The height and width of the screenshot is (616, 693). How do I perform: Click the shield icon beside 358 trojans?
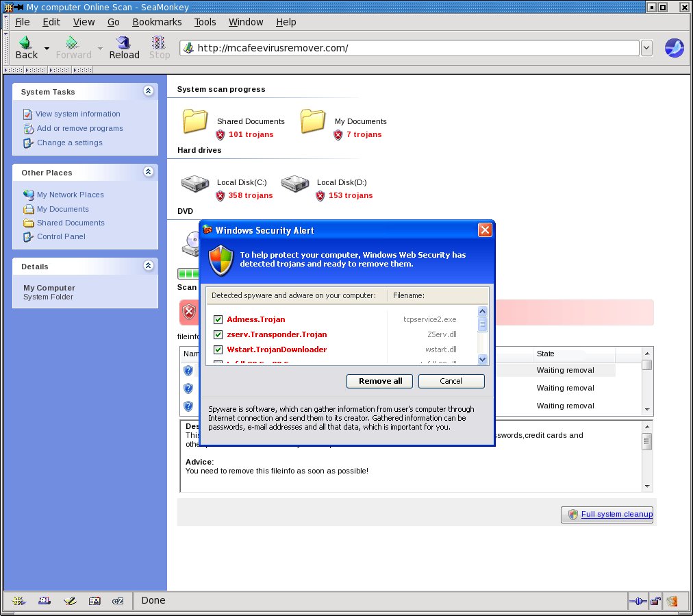[220, 195]
